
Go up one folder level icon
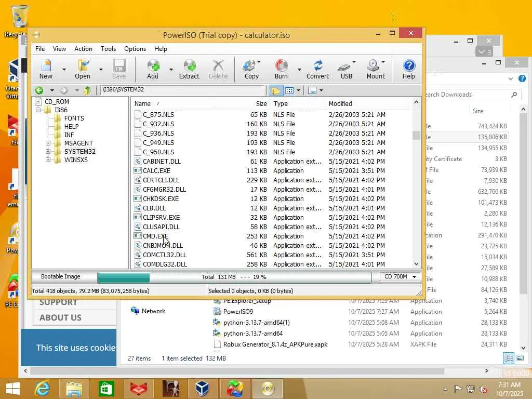pyautogui.click(x=87, y=90)
